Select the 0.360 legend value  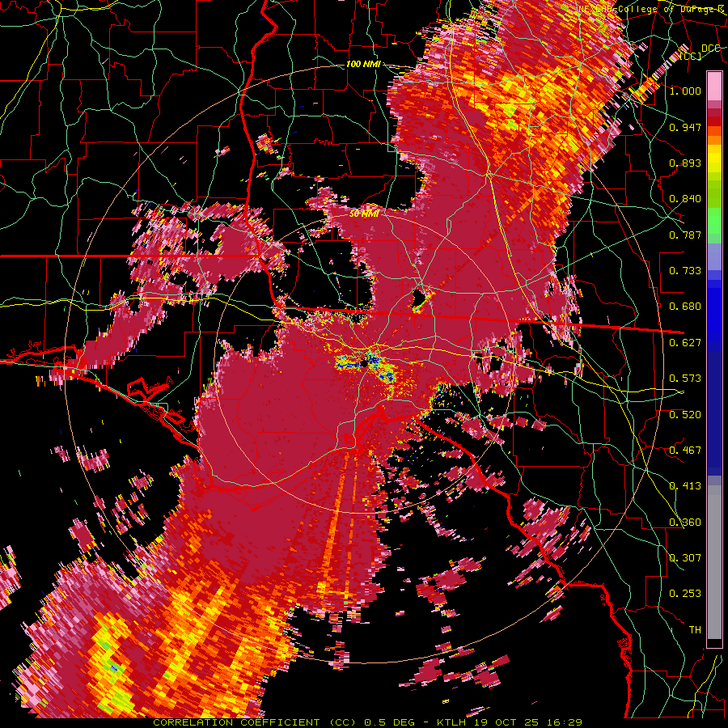685,523
